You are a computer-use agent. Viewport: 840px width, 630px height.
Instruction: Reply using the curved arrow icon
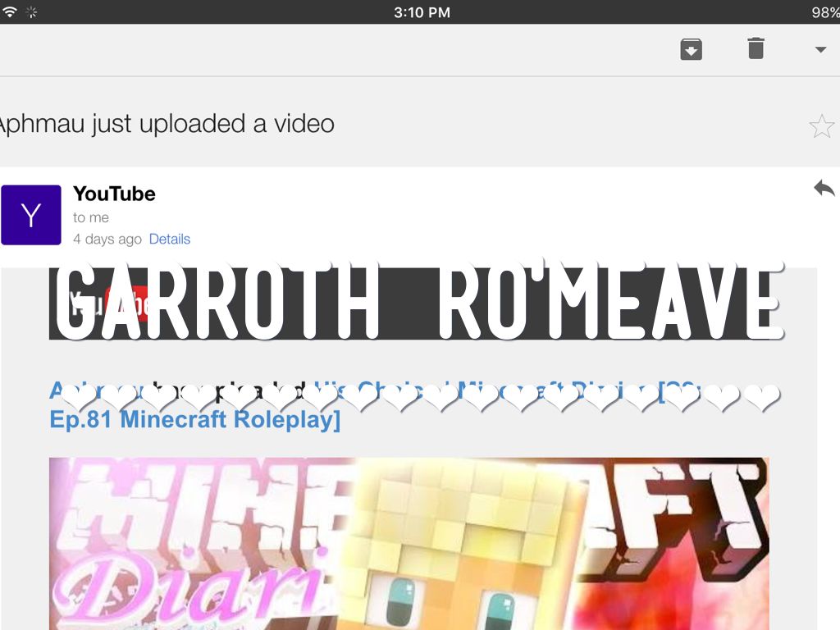pos(824,189)
